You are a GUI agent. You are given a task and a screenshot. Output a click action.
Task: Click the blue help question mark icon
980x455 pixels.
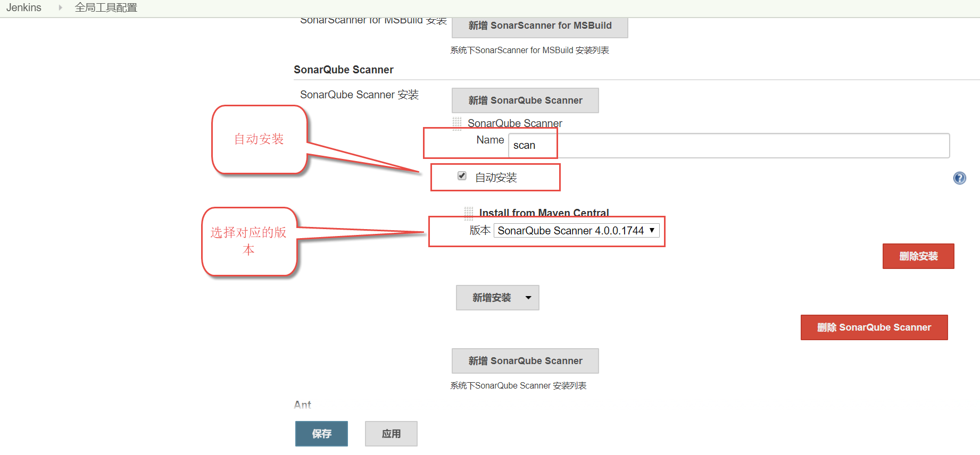[959, 178]
